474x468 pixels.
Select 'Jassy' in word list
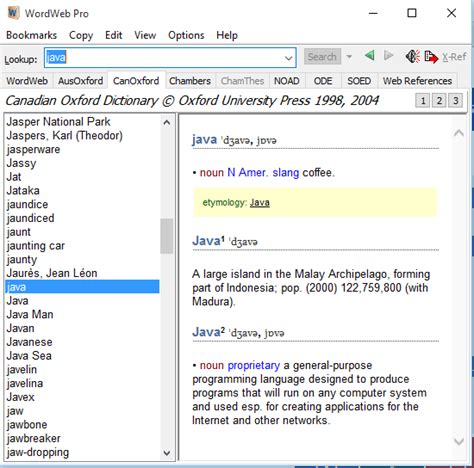pos(82,163)
